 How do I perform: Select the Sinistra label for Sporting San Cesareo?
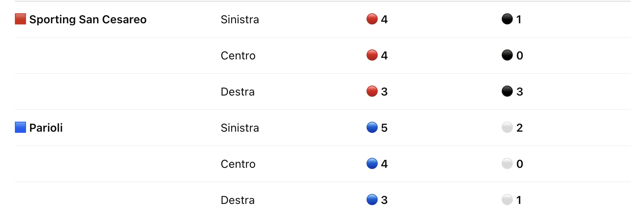coord(240,19)
